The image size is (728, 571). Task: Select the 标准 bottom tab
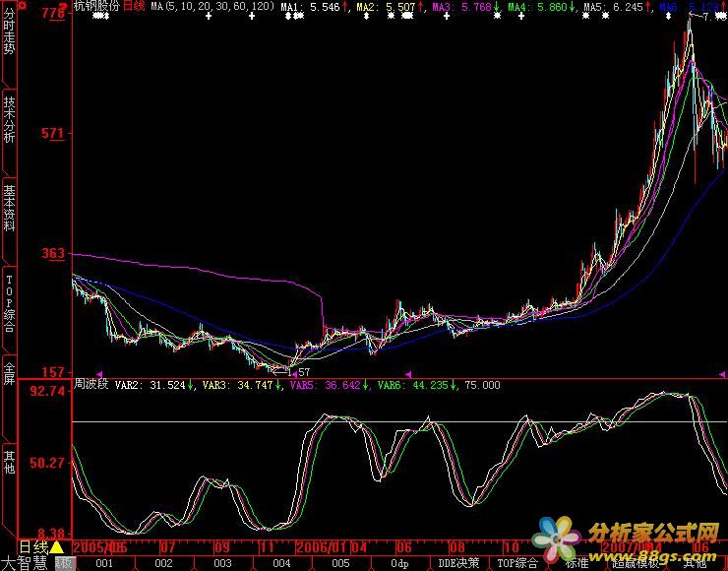[576, 563]
